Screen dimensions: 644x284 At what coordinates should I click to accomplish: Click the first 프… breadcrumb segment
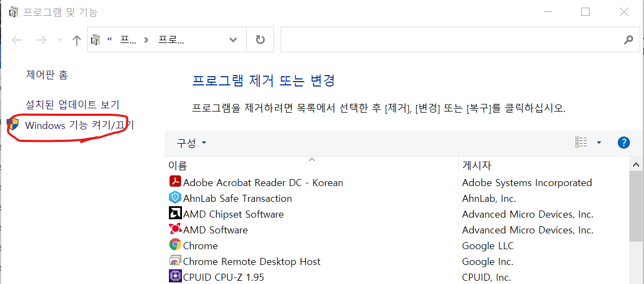pos(127,40)
